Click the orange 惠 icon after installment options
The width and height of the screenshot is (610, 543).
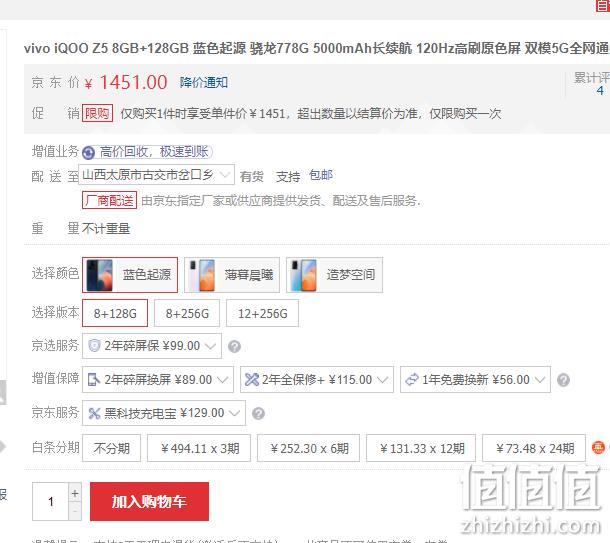(598, 448)
